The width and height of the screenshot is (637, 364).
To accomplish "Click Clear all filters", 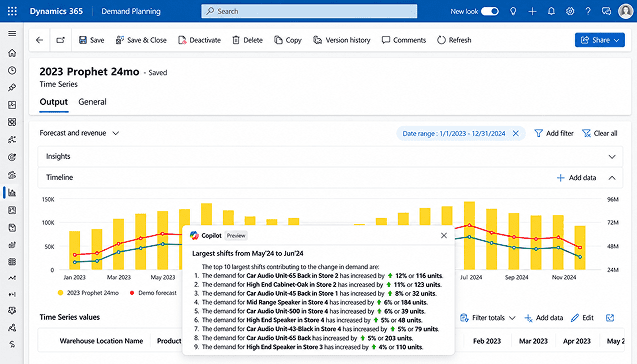I will 600,133.
